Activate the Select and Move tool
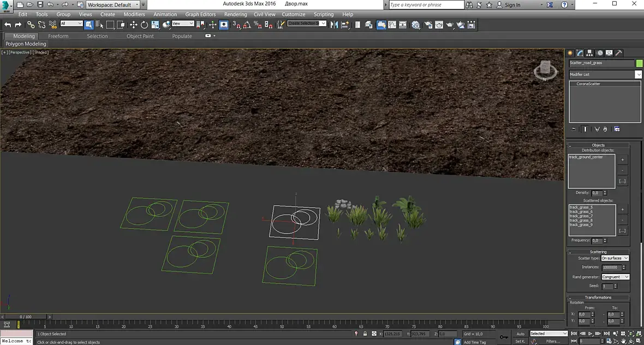644x345 pixels. pyautogui.click(x=134, y=25)
